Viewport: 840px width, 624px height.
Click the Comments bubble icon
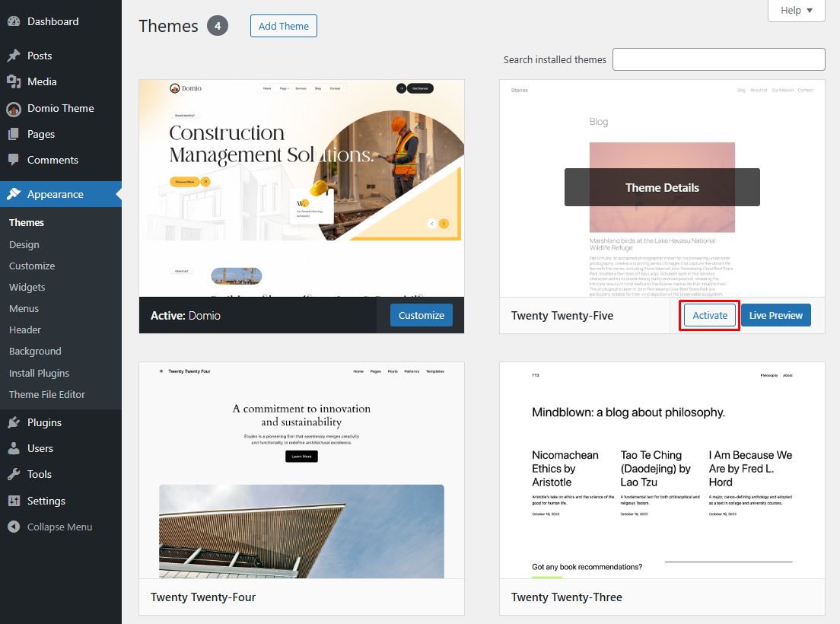(x=14, y=160)
